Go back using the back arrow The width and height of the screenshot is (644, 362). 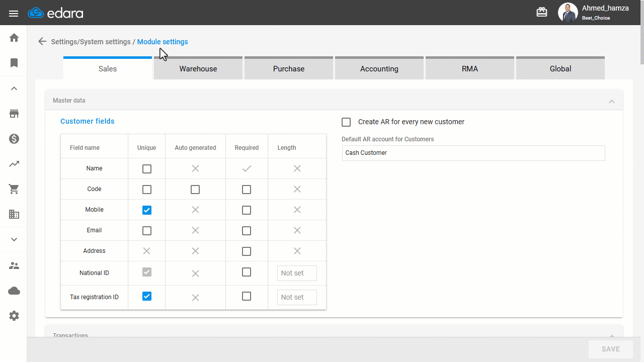(42, 42)
